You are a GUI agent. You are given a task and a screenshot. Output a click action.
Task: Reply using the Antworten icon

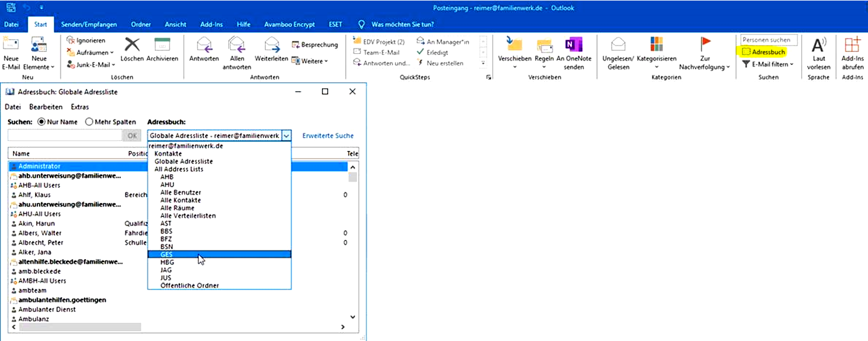click(204, 49)
